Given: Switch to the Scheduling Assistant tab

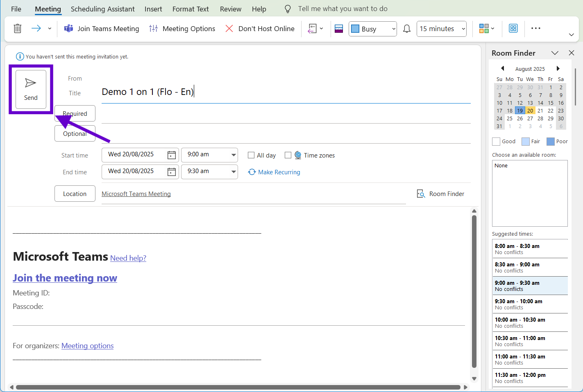Looking at the screenshot, I should (x=102, y=9).
